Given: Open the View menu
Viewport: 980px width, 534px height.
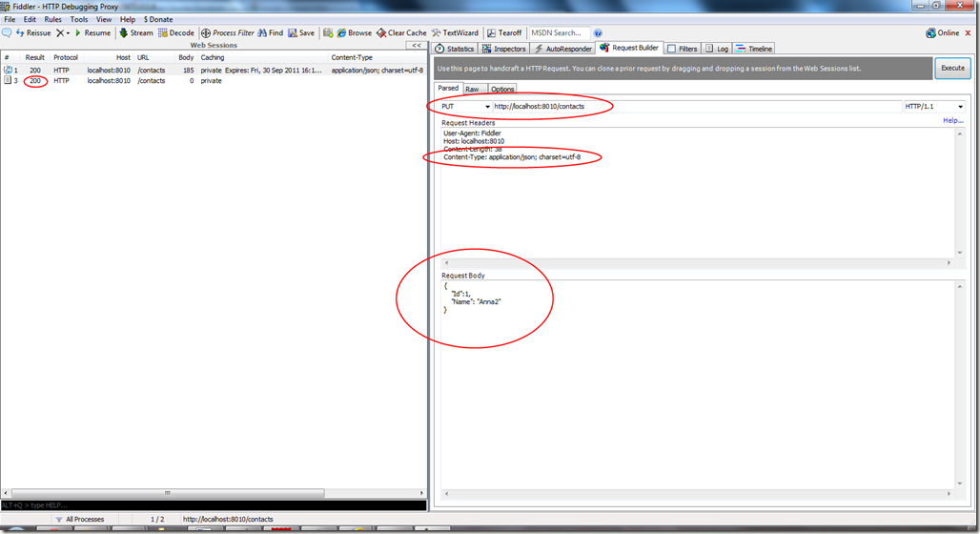Looking at the screenshot, I should pos(104,19).
